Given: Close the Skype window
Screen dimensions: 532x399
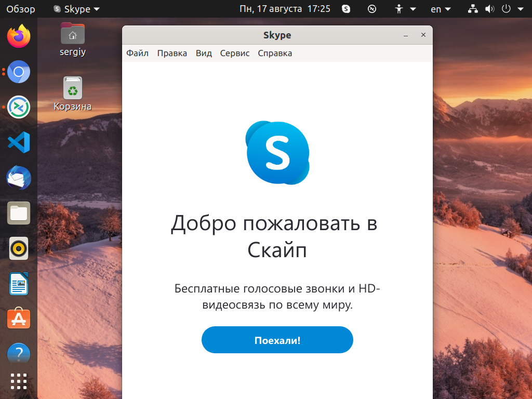Looking at the screenshot, I should click(x=423, y=35).
